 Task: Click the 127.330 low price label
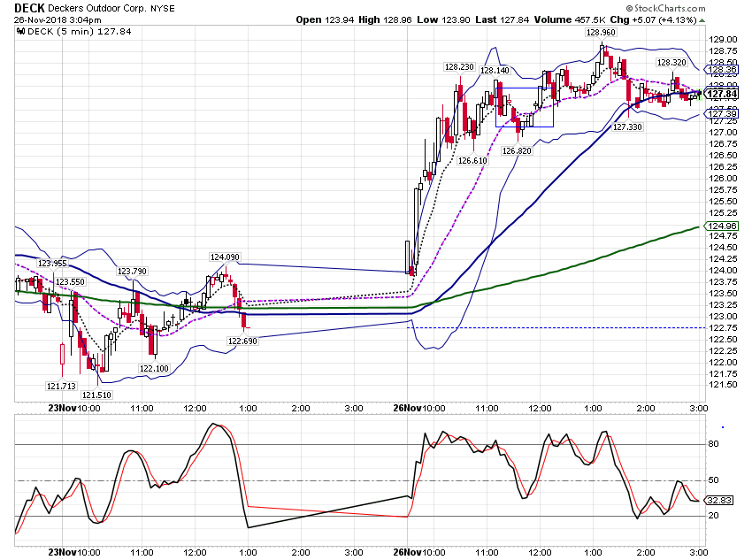coord(627,127)
